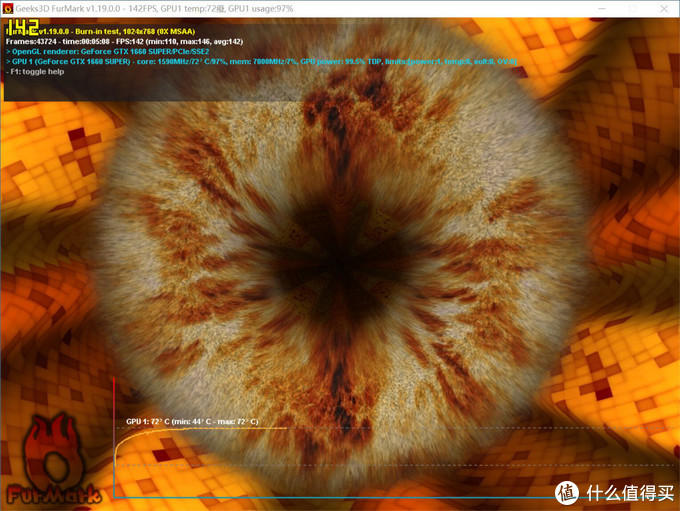This screenshot has width=680, height=511.
Task: Close the FurMark window
Action: tap(664, 9)
